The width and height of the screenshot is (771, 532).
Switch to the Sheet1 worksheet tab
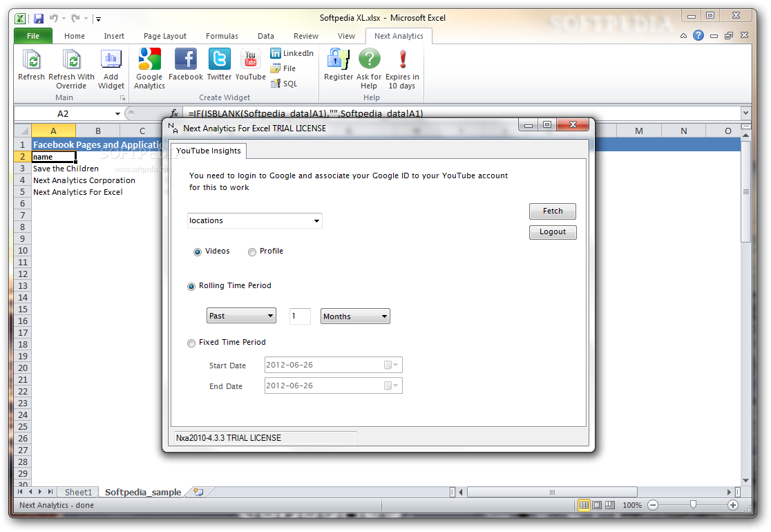click(78, 492)
